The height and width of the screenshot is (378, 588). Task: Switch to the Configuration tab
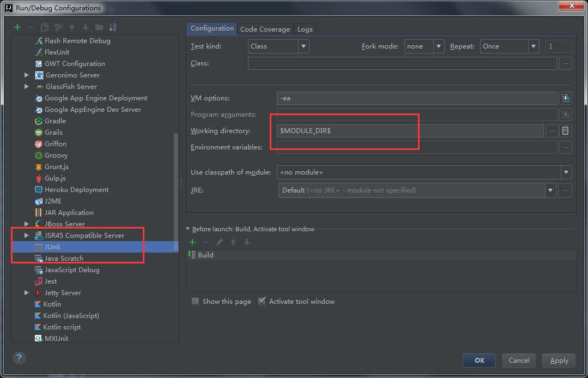click(212, 28)
